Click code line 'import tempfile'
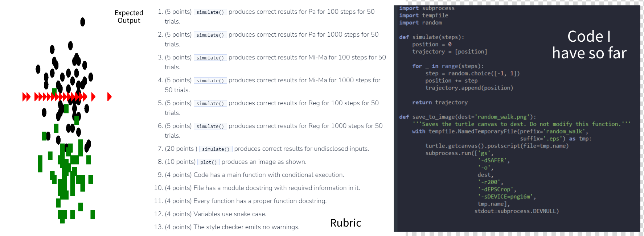Screen dimensions: 644x236 (x=423, y=15)
